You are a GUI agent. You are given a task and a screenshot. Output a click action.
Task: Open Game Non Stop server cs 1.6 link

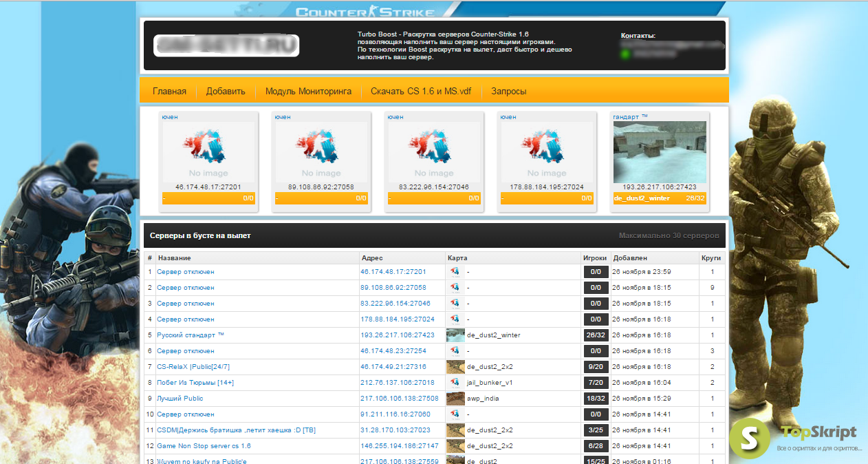coord(204,446)
